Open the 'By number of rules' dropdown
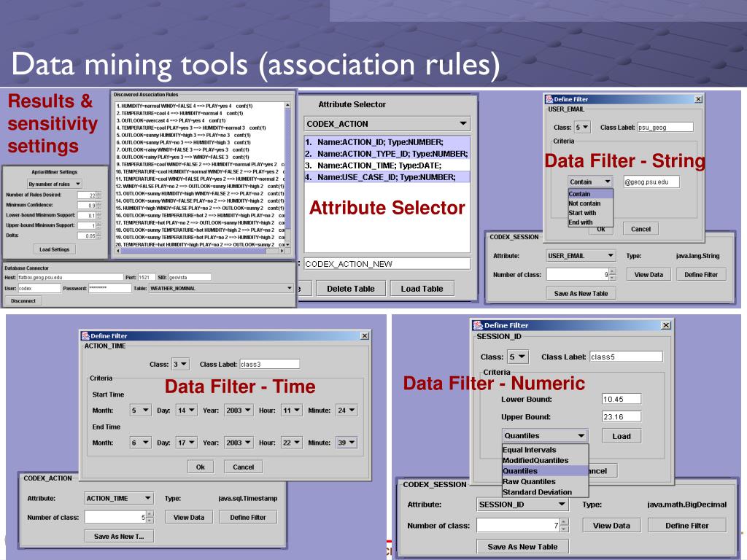This screenshot has width=747, height=560. tap(54, 184)
